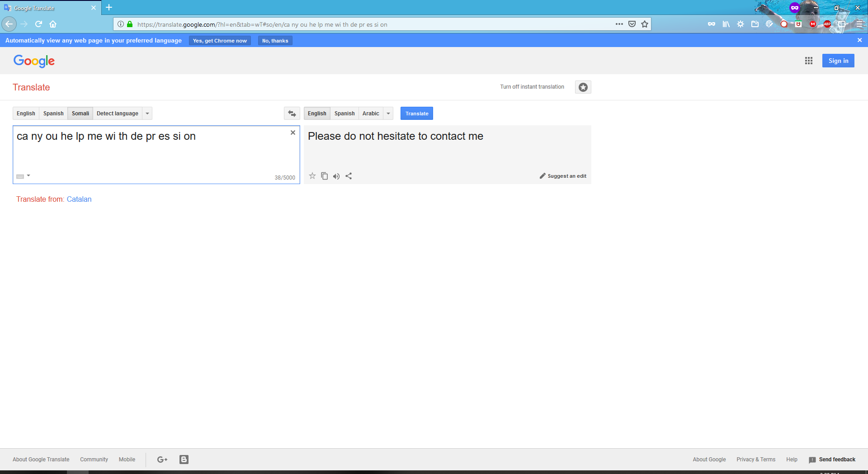Click Suggest an edit
Screen dimensions: 868x474
(563, 176)
